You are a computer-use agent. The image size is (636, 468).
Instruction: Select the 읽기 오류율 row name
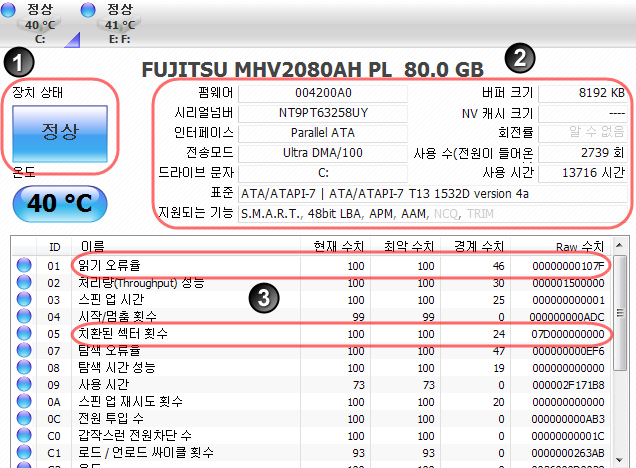point(109,265)
